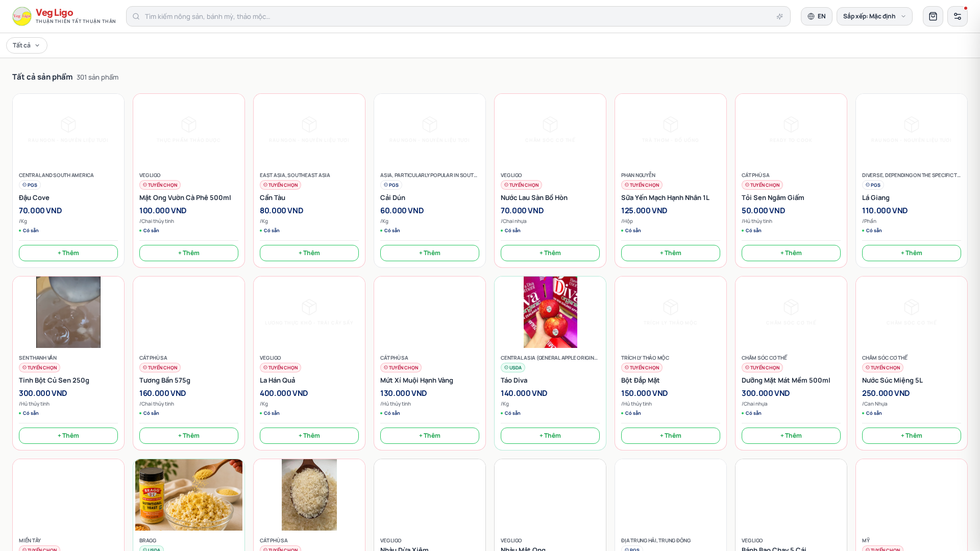Add Đậu Cove to cart
The width and height of the screenshot is (980, 551).
[68, 253]
